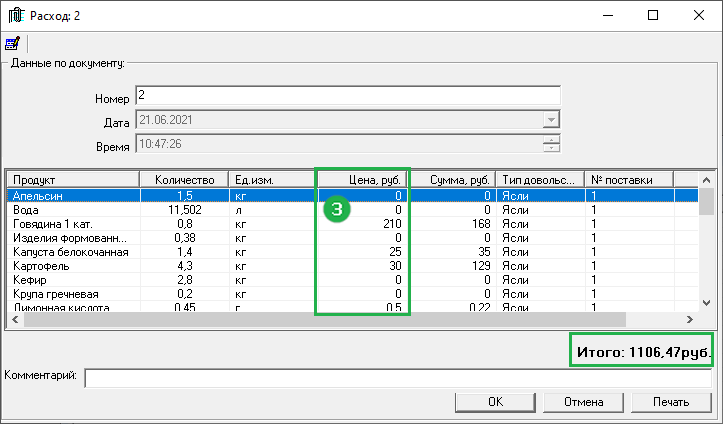Screen dimensions: 723x424
Task: Open the Дата dropdown arrow
Action: click(550, 120)
